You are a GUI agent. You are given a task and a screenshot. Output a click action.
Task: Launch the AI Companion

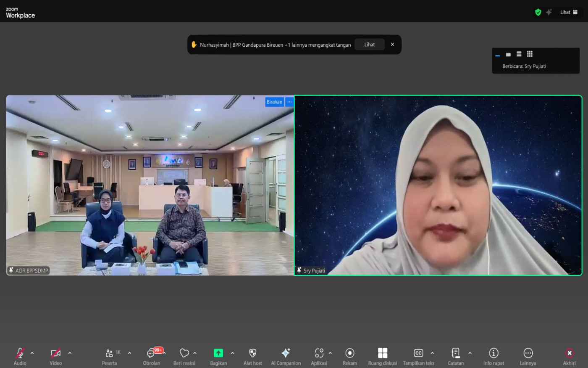click(286, 356)
